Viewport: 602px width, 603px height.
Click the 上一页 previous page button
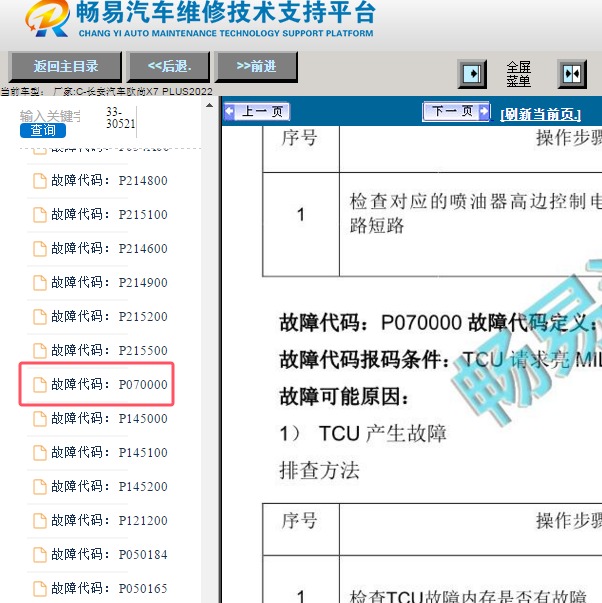pos(257,112)
